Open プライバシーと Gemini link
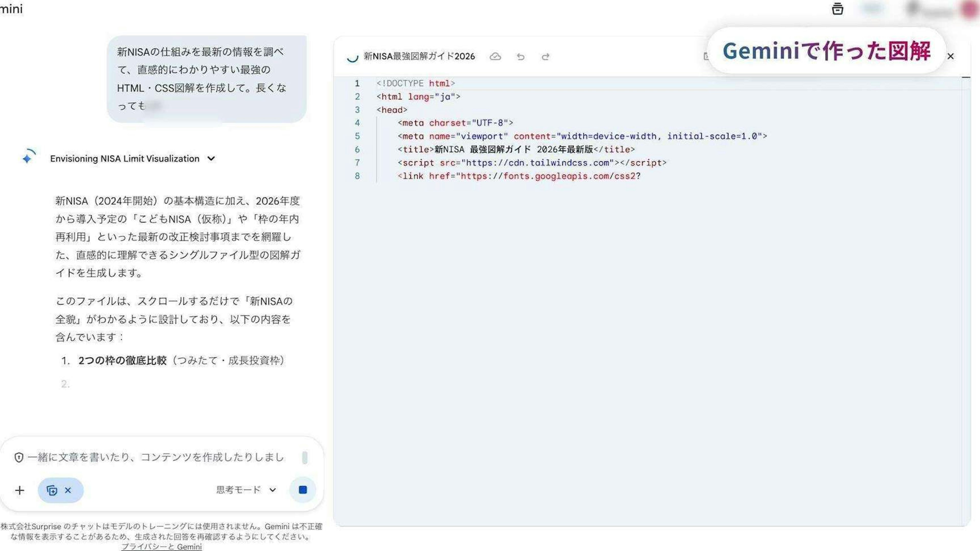 [x=161, y=547]
